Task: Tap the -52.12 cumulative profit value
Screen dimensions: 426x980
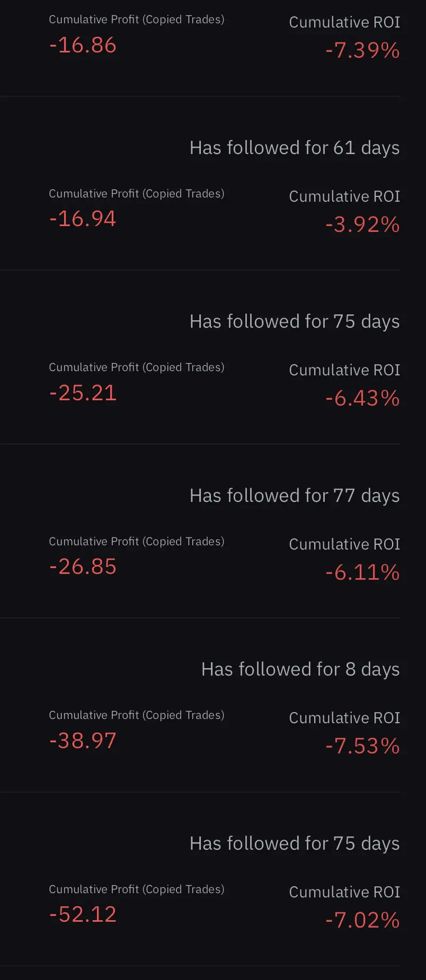Action: [x=83, y=915]
